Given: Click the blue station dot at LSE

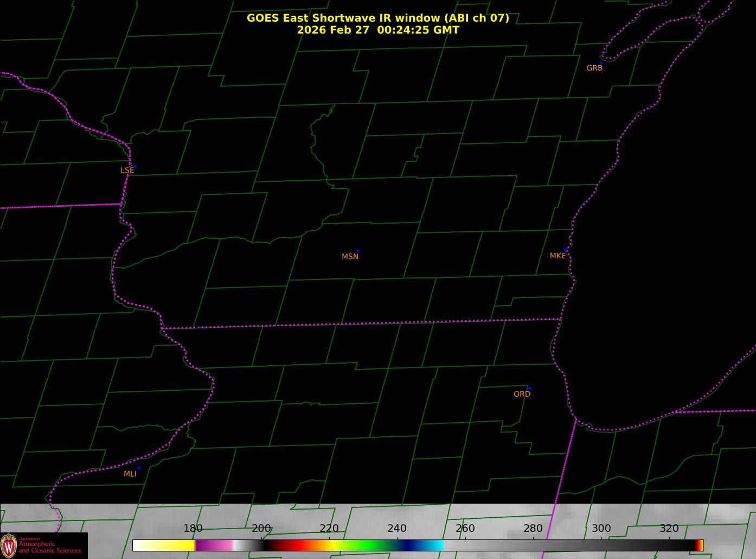Looking at the screenshot, I should pyautogui.click(x=135, y=166).
